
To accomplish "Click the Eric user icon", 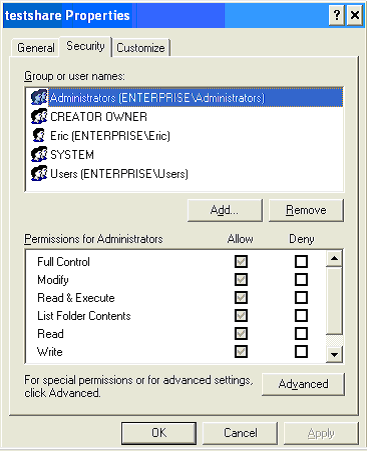I will point(39,135).
